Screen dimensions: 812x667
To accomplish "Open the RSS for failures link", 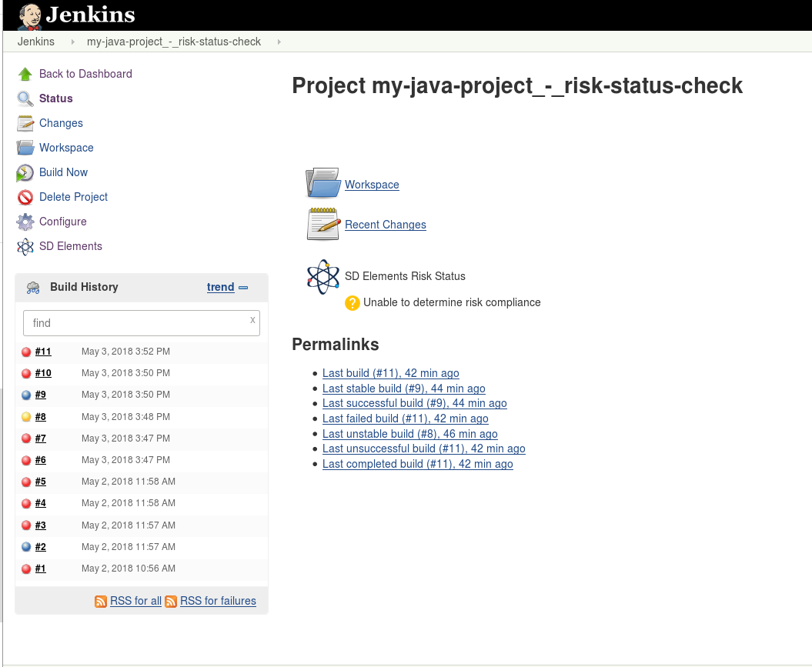I will pyautogui.click(x=218, y=601).
